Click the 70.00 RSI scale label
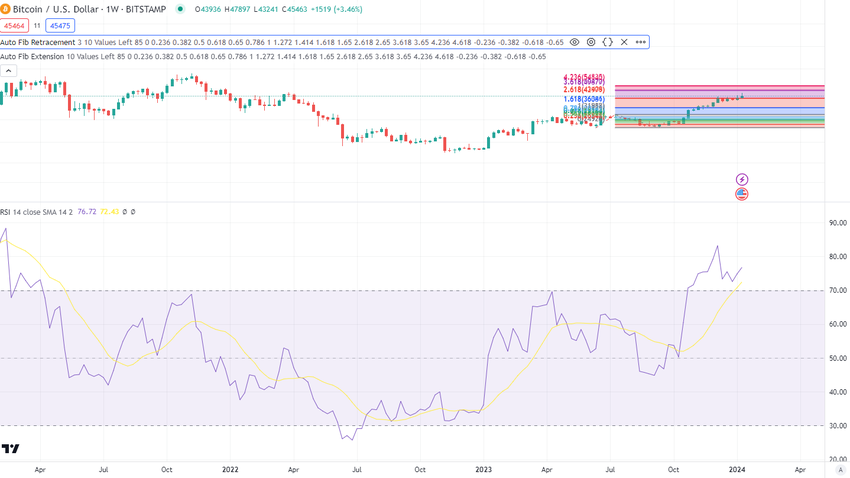 pos(838,290)
